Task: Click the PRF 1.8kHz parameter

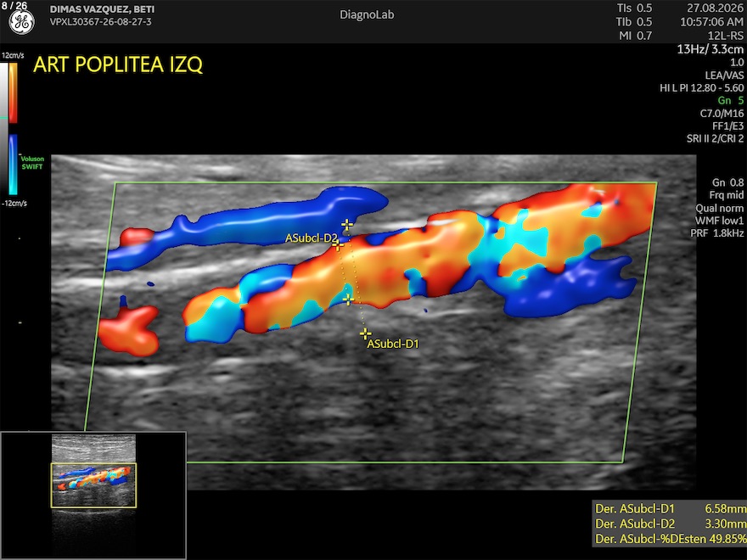Action: (x=717, y=233)
